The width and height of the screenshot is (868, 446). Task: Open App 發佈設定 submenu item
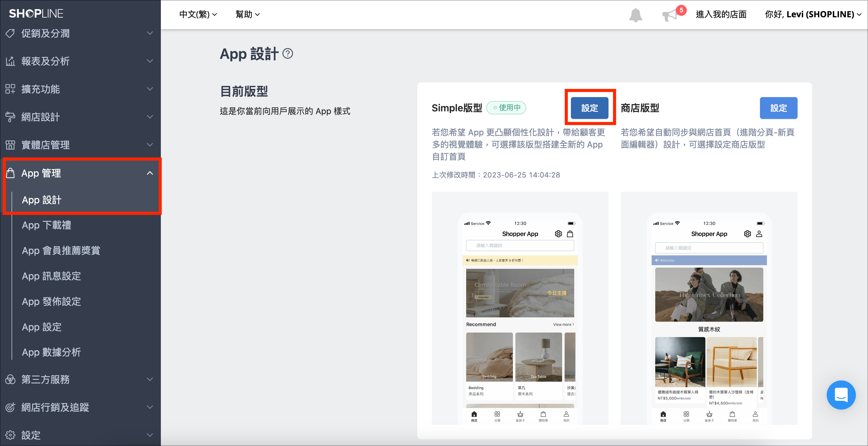coord(51,302)
